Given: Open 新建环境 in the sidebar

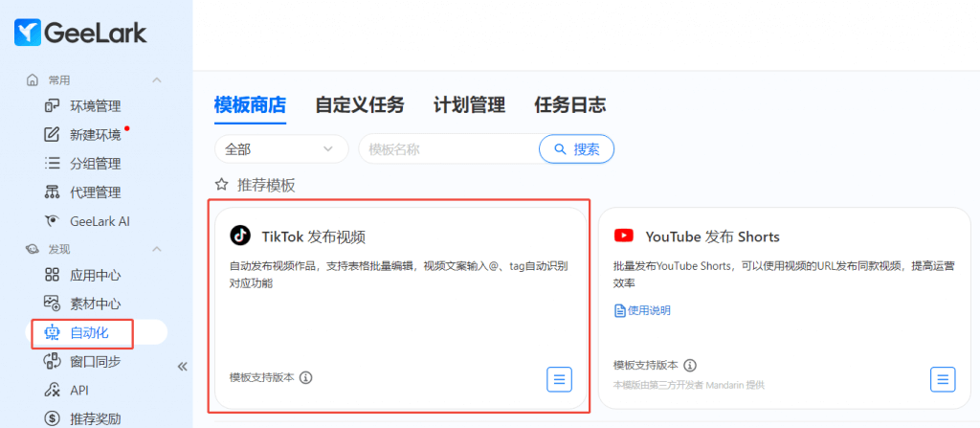Looking at the screenshot, I should tap(95, 134).
